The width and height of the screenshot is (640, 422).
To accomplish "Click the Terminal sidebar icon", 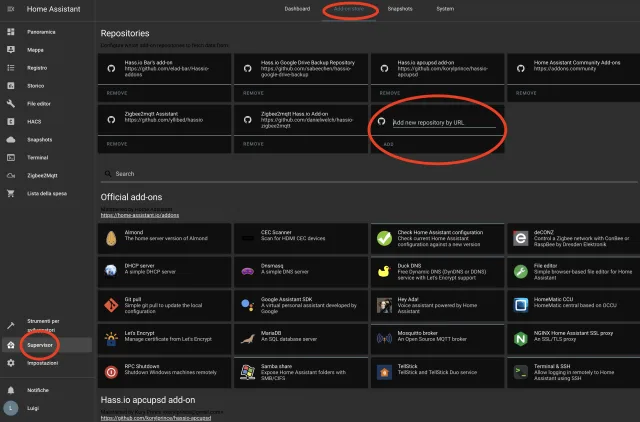I will pyautogui.click(x=10, y=157).
